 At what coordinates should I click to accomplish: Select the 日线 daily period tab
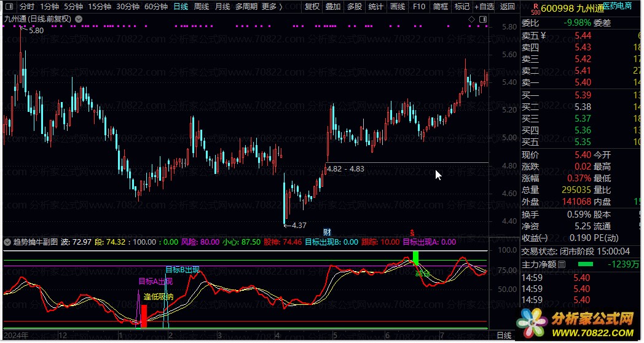pos(181,7)
